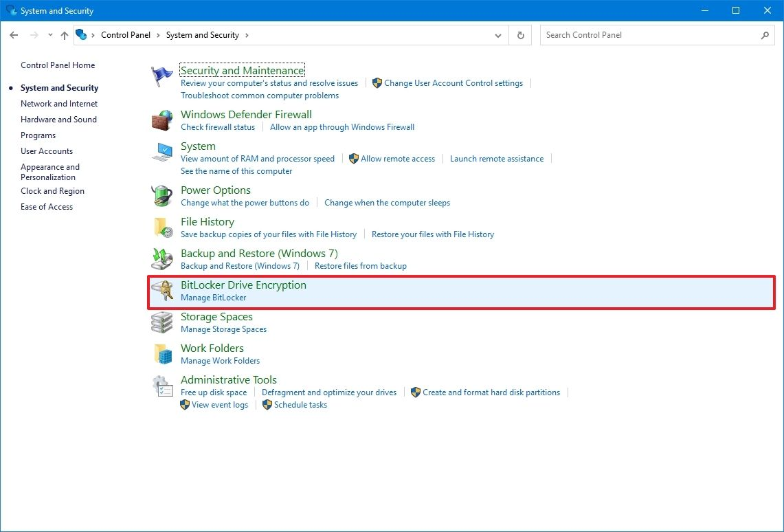Click Manage Work Folders
Viewport: 784px width, 532px height.
pyautogui.click(x=220, y=360)
